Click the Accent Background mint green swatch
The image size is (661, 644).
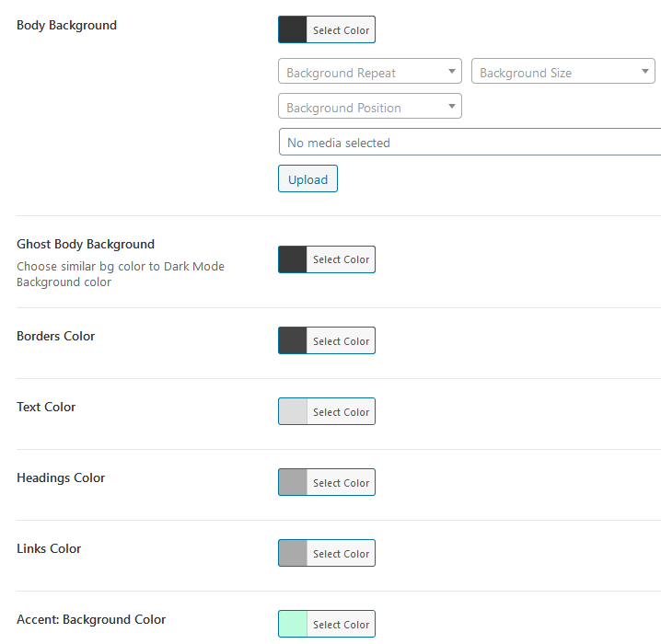[293, 625]
